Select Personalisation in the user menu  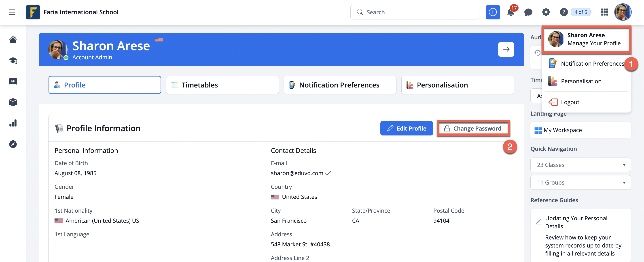click(x=581, y=81)
